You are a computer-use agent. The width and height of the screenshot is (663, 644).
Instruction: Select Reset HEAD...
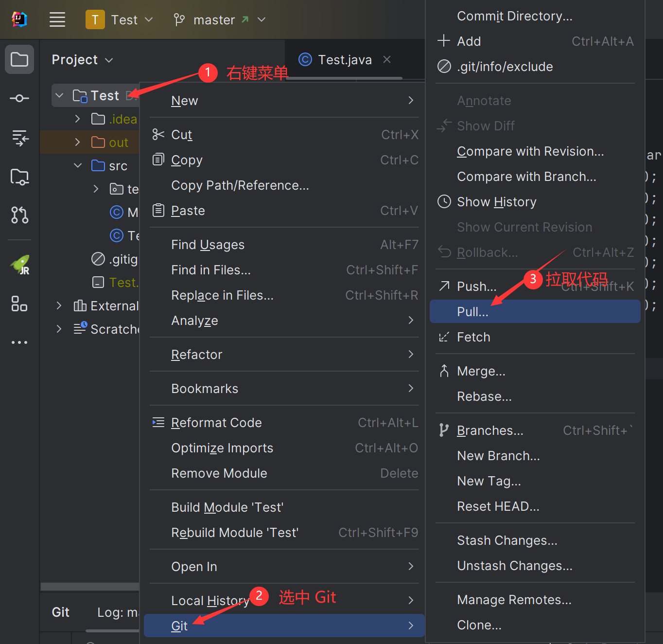(535, 506)
